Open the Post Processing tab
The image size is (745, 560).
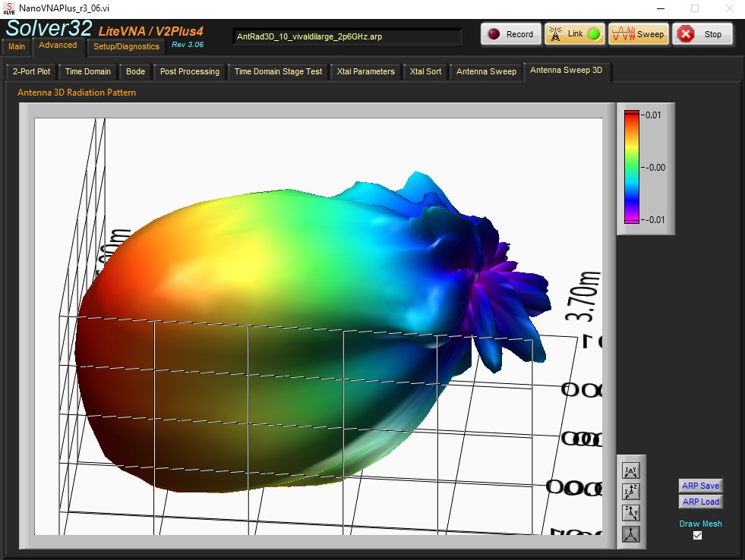coord(190,71)
